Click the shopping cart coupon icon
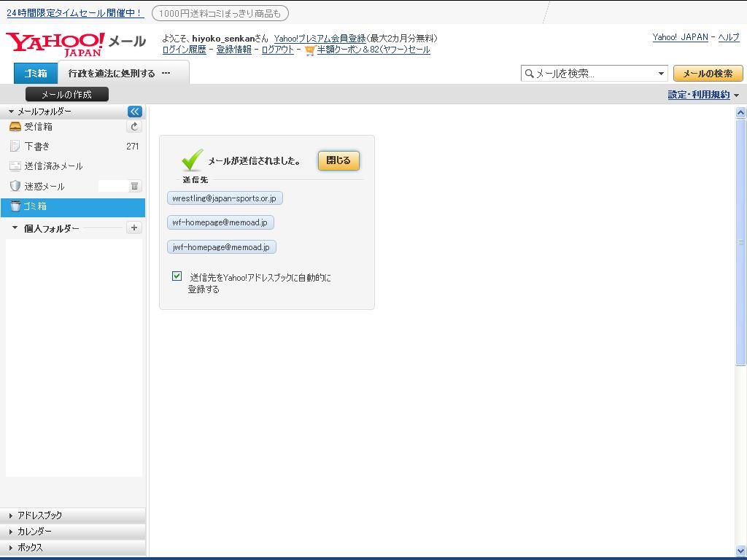Screen dimensions: 747x560 310,50
